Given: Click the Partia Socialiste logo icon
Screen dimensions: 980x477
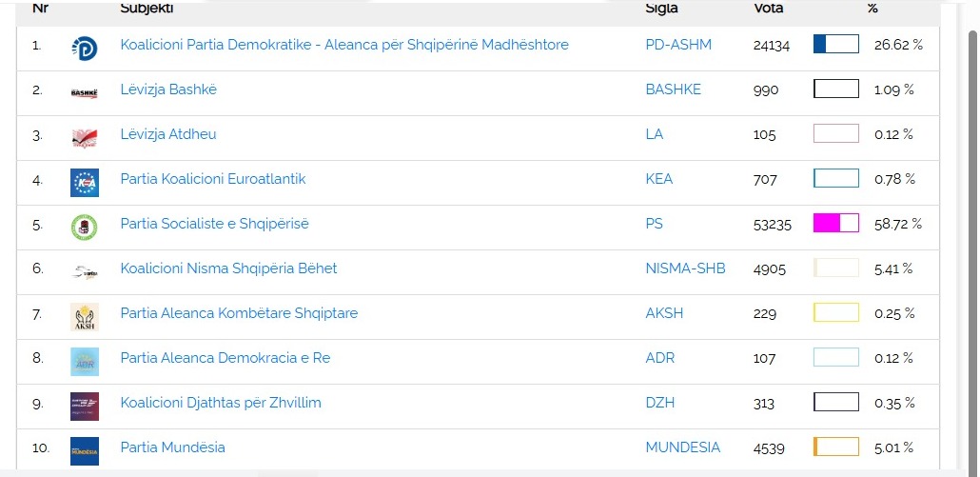Looking at the screenshot, I should [x=85, y=226].
